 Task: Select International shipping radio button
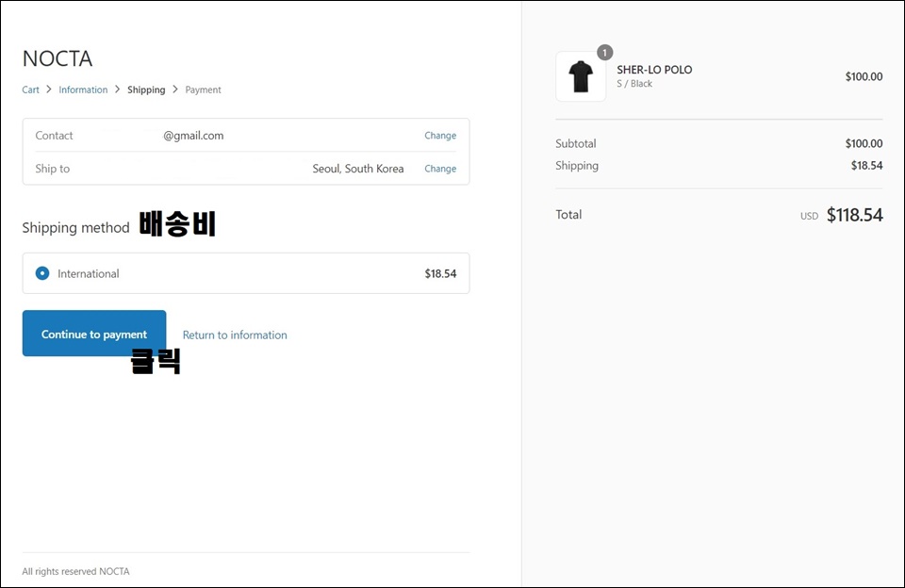[42, 273]
